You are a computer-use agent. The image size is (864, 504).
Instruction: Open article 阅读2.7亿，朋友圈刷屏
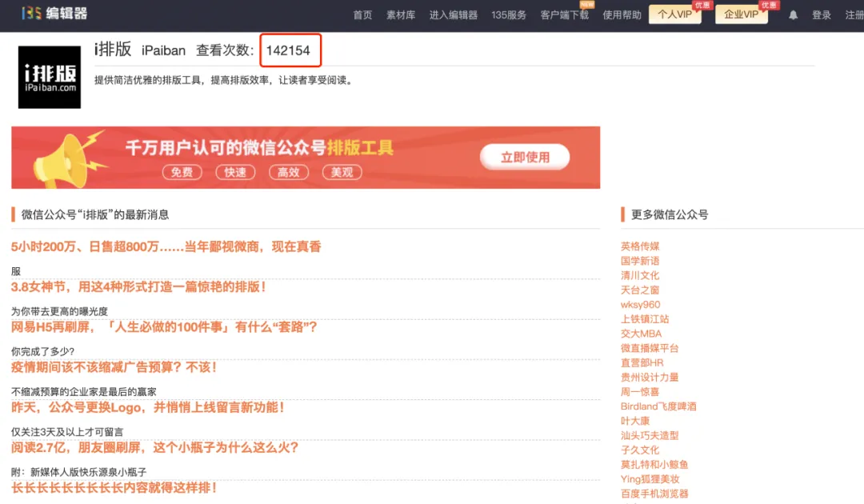[155, 448]
